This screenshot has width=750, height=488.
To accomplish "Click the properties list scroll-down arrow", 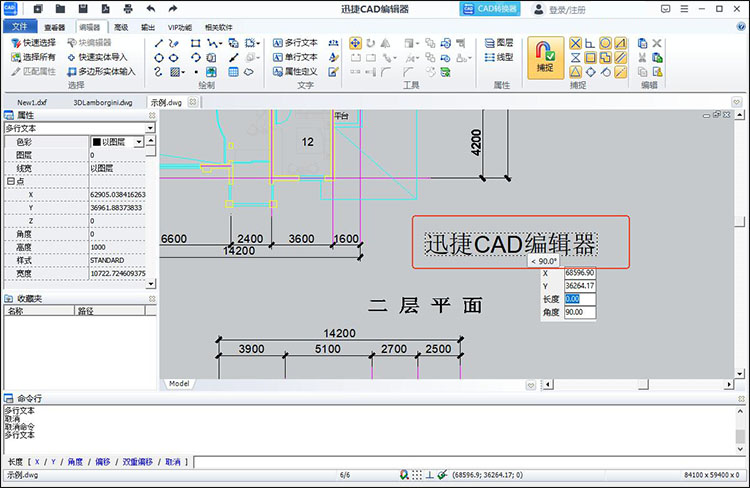I will [x=151, y=284].
